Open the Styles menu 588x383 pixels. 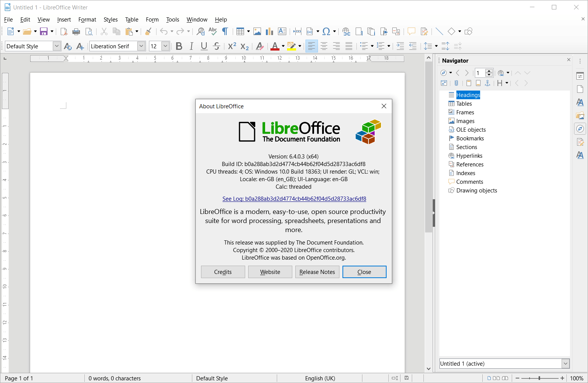click(111, 20)
